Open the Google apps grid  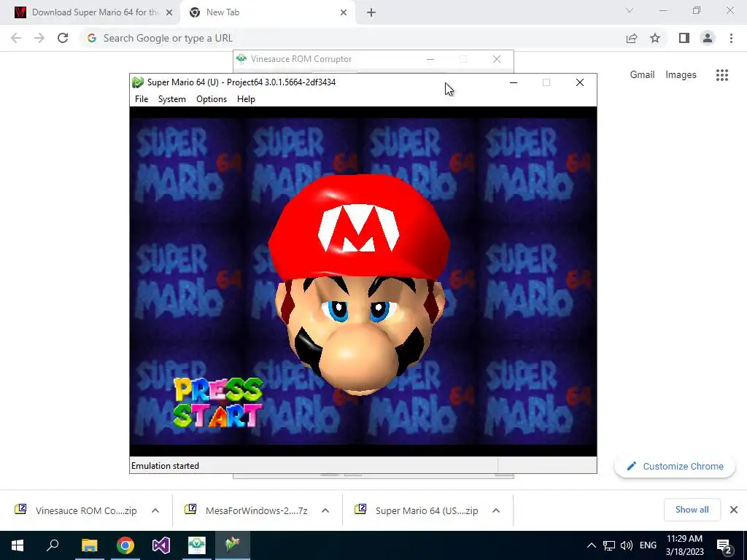[722, 75]
